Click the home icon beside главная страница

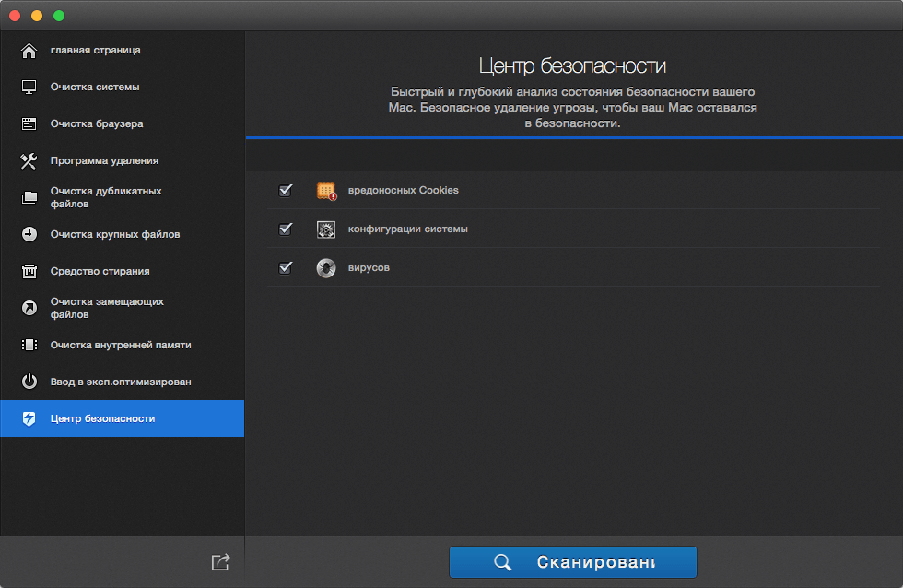[x=29, y=51]
